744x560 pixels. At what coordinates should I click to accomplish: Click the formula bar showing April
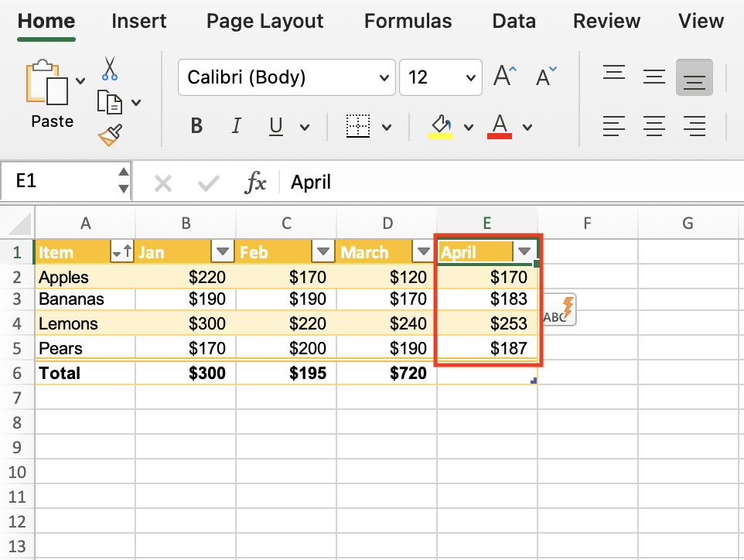(510, 183)
